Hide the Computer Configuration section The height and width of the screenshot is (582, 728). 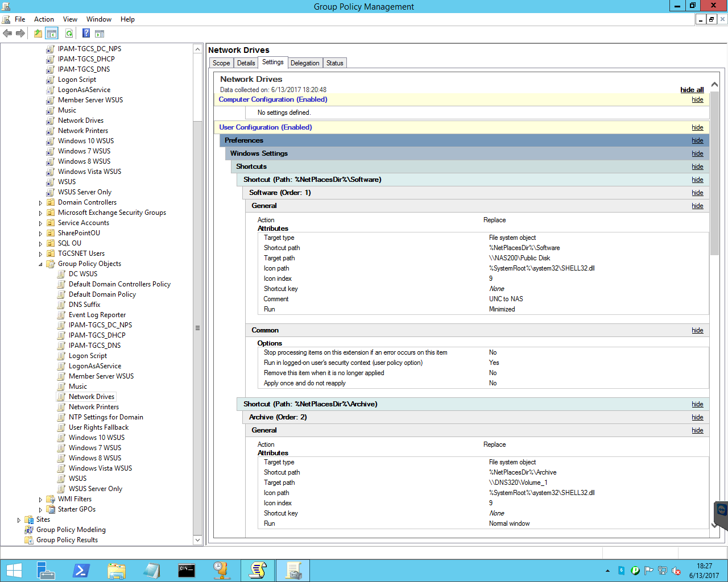click(x=697, y=99)
